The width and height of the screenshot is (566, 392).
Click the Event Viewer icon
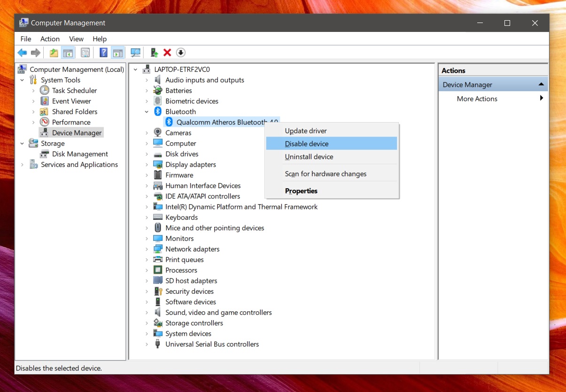(45, 101)
